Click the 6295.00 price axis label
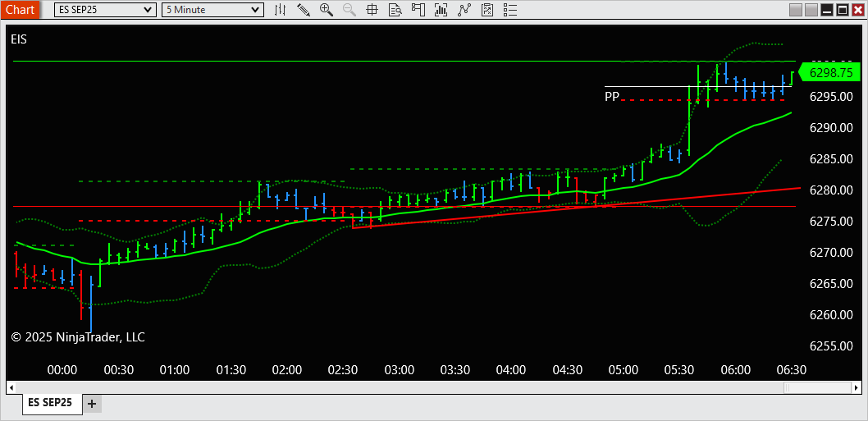Image resolution: width=868 pixels, height=421 pixels. click(831, 97)
